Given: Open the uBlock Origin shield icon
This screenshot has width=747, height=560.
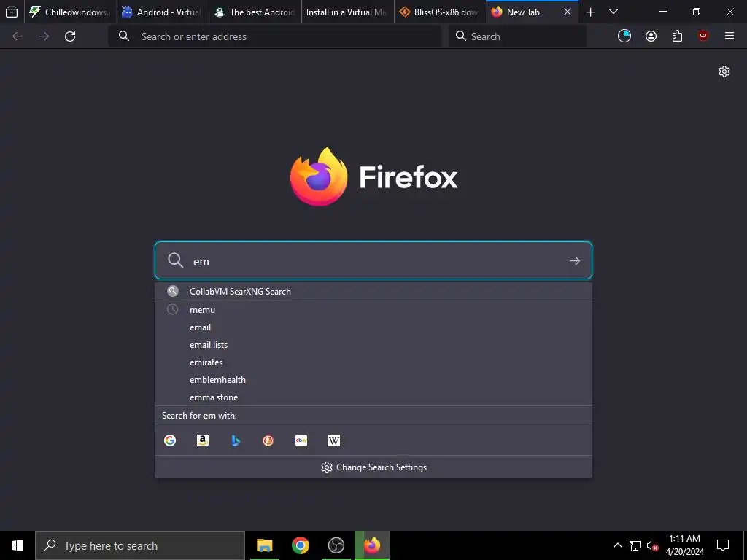Looking at the screenshot, I should point(703,36).
